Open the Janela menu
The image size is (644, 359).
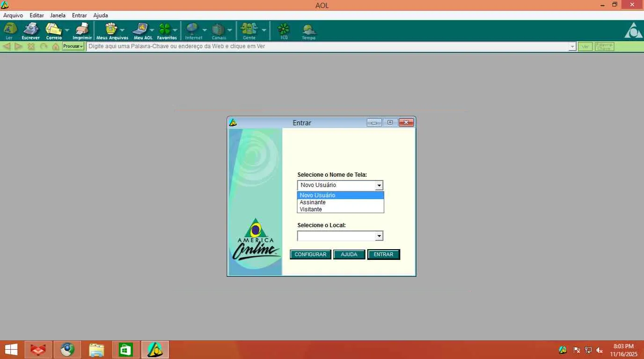(x=58, y=15)
